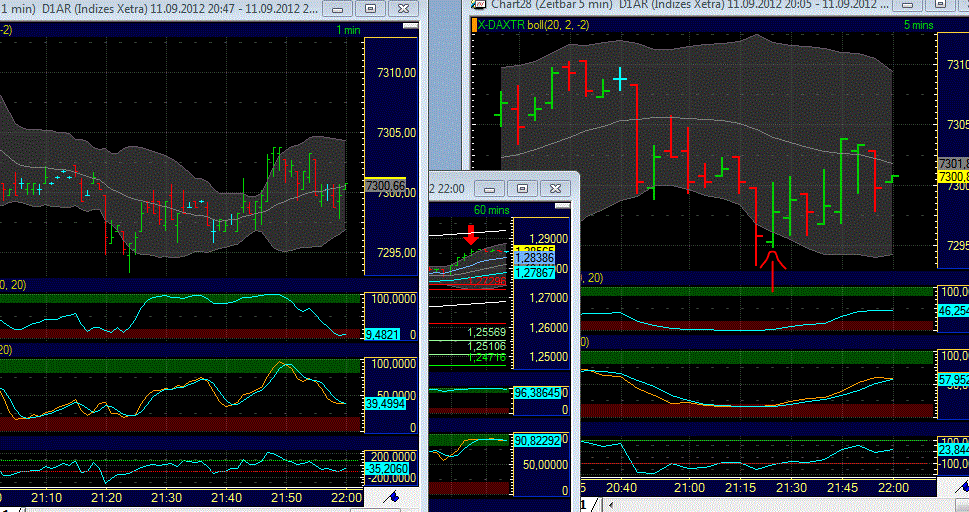Click 21:30 on 1 min time axis
The image size is (969, 512).
tap(166, 498)
